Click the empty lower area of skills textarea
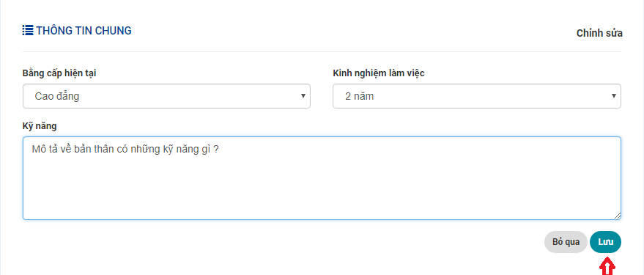 coord(322,193)
